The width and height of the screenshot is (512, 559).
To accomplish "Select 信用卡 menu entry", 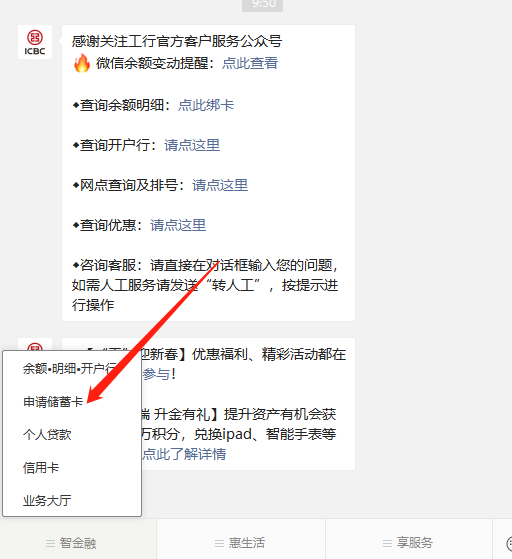I will [41, 467].
